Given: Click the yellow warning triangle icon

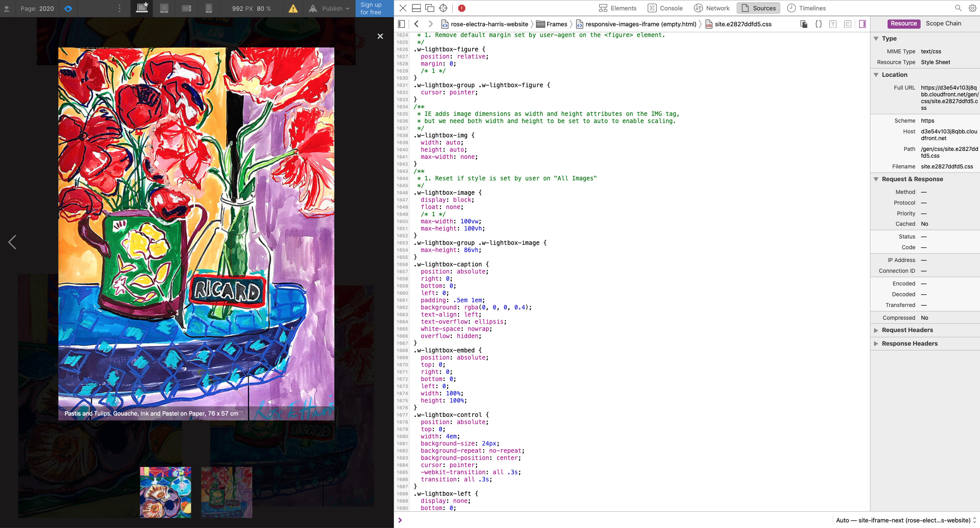Looking at the screenshot, I should [x=293, y=8].
